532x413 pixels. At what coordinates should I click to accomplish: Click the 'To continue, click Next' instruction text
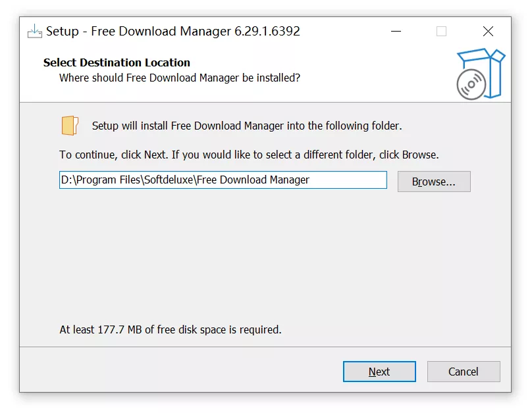249,155
